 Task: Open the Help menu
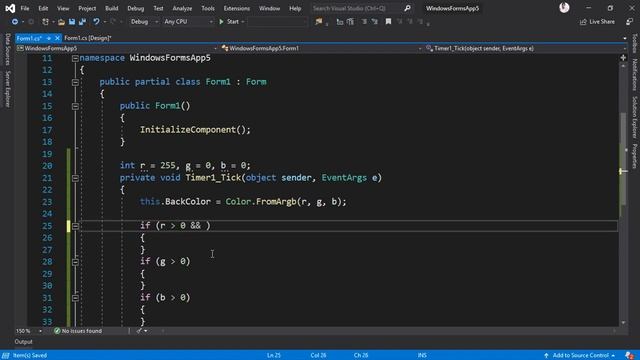[x=295, y=8]
